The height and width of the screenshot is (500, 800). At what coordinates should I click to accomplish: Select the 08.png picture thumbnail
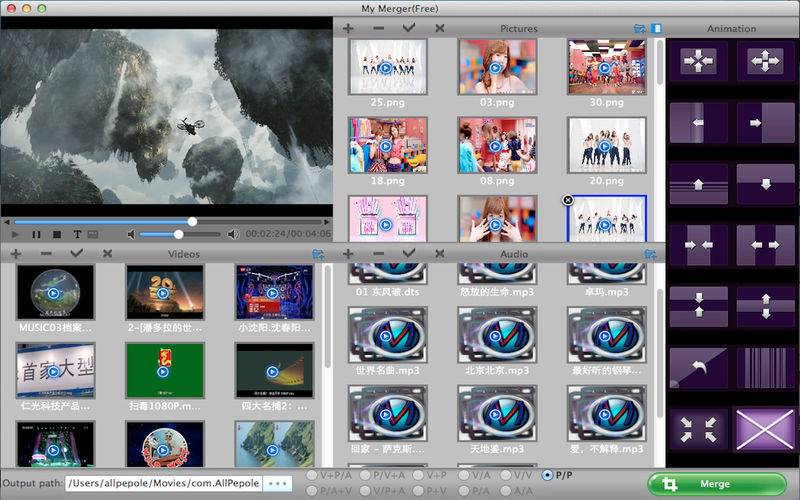pos(497,145)
